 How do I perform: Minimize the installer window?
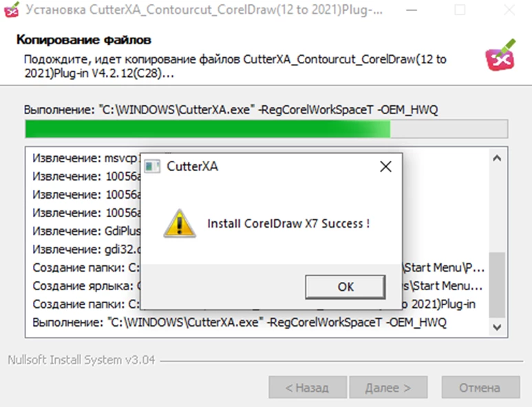[412, 10]
